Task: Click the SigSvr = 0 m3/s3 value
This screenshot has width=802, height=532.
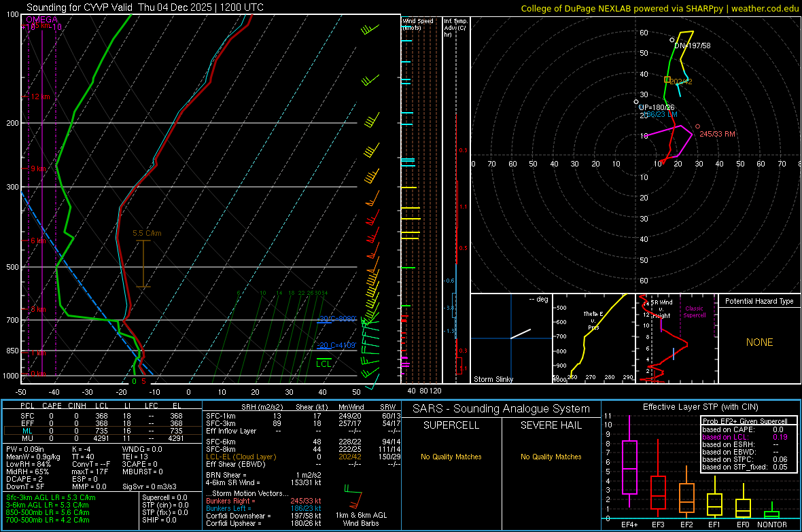Action: pos(150,486)
